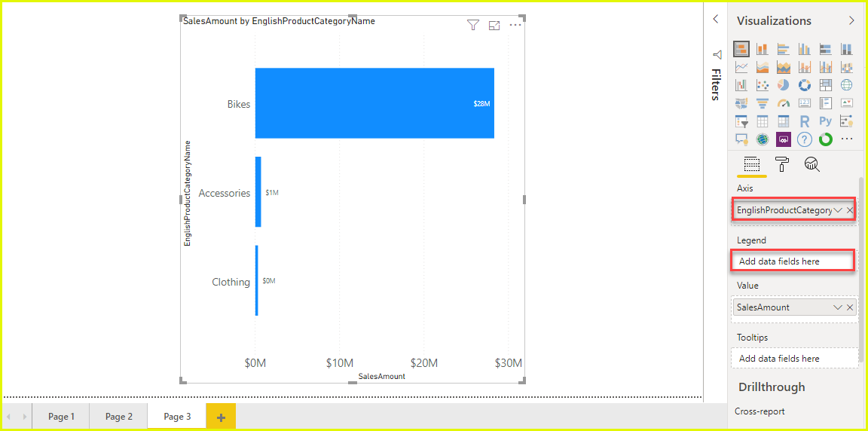
Task: Insert a gauge visualization
Action: point(783,103)
